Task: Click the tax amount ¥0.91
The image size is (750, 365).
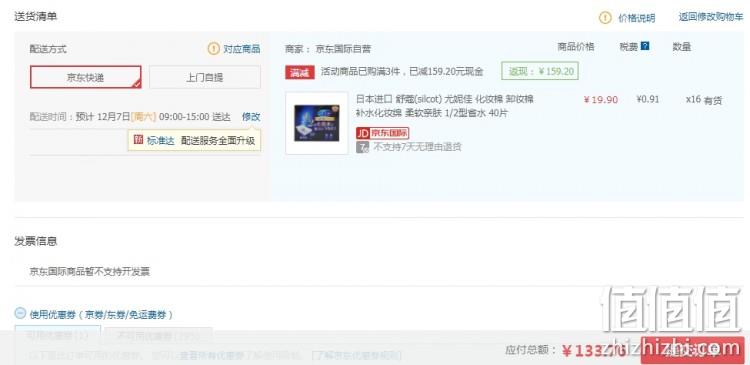Action: point(648,100)
